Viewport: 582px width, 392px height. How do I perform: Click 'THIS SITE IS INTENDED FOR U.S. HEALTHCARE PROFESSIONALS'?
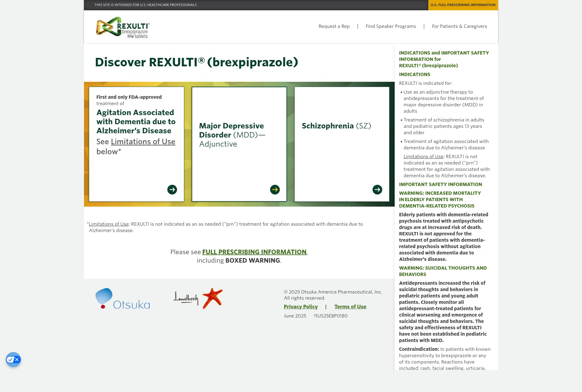[145, 5]
